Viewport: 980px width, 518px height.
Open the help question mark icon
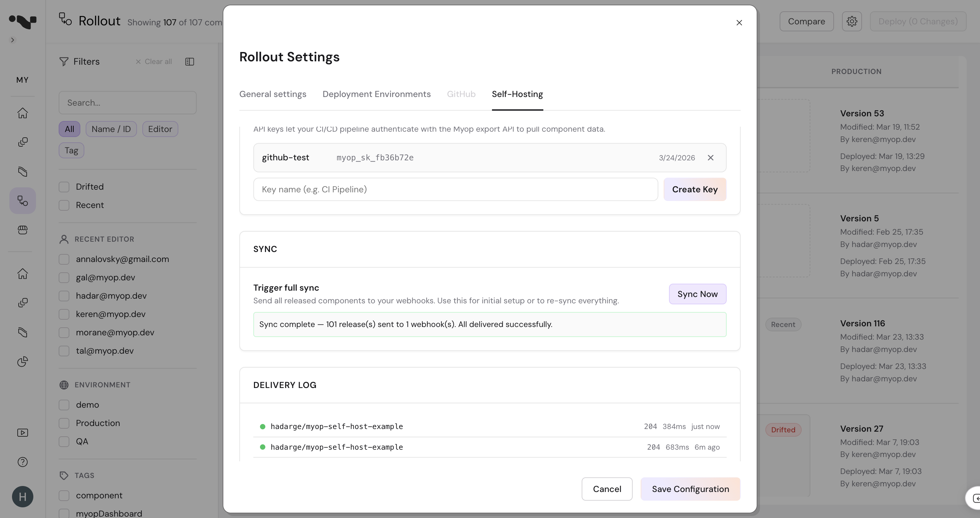pos(22,462)
